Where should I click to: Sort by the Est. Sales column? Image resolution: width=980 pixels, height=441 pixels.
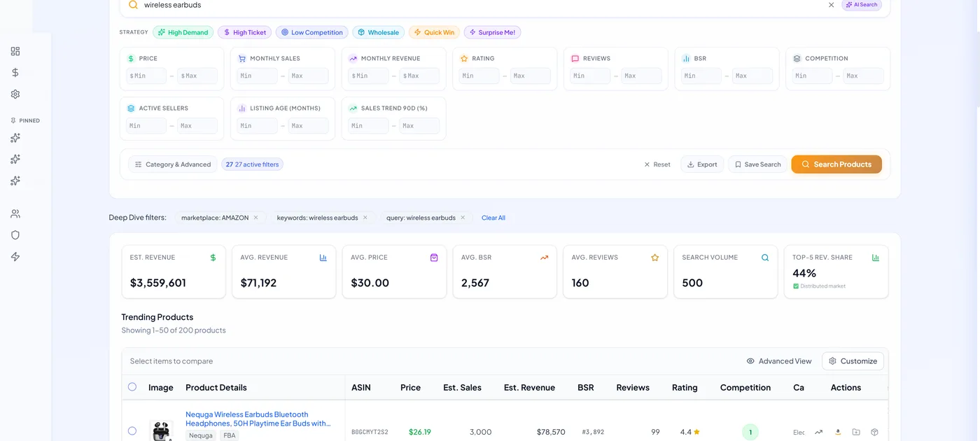pos(462,387)
